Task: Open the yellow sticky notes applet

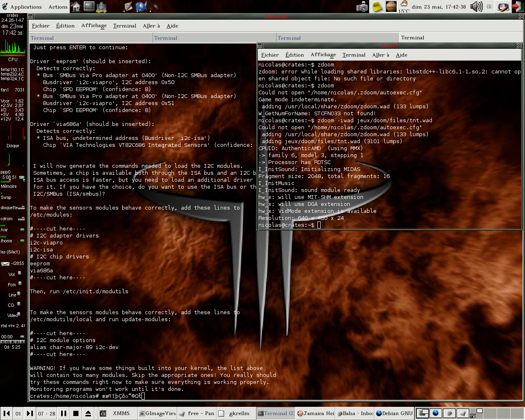Action: (x=377, y=7)
